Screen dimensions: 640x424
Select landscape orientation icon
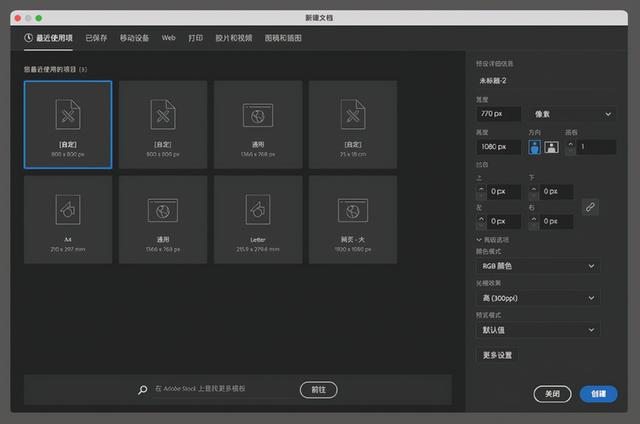tap(551, 147)
